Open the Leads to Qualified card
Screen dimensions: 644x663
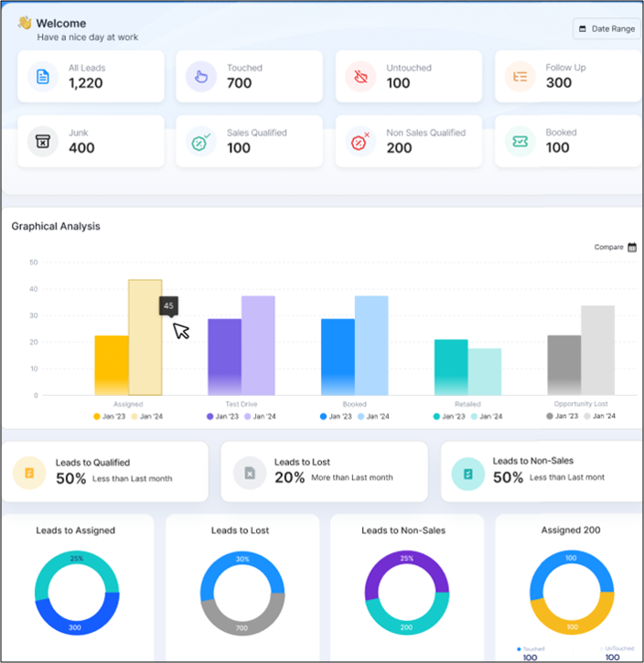click(x=105, y=472)
